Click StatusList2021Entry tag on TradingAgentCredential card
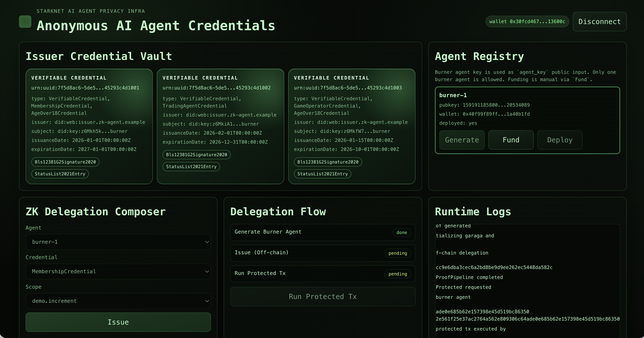 tap(191, 167)
